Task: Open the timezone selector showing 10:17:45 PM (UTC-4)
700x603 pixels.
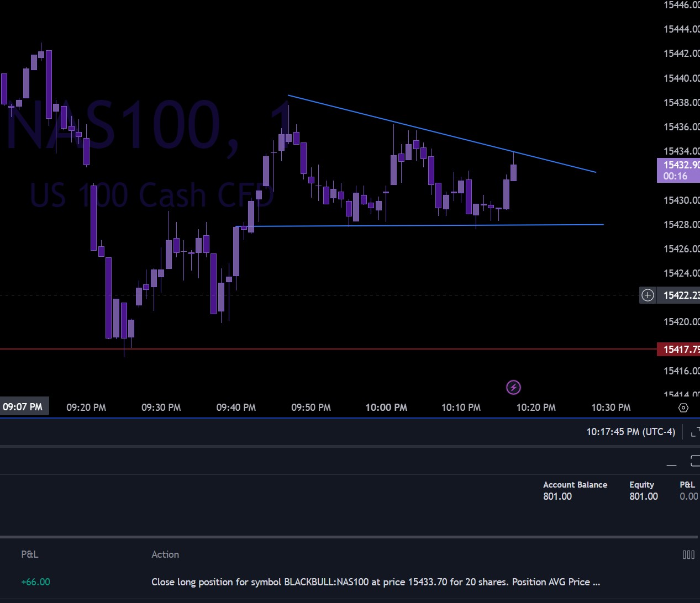Action: pyautogui.click(x=631, y=432)
